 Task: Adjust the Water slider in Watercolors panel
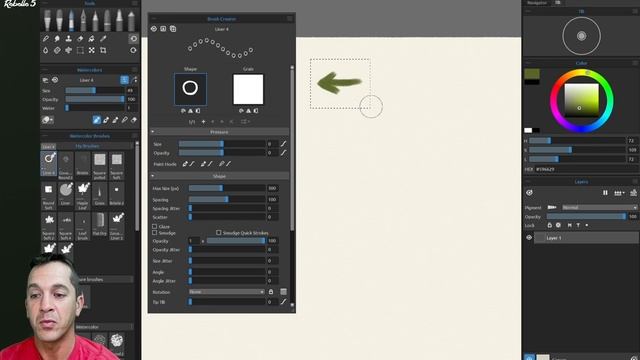95,108
